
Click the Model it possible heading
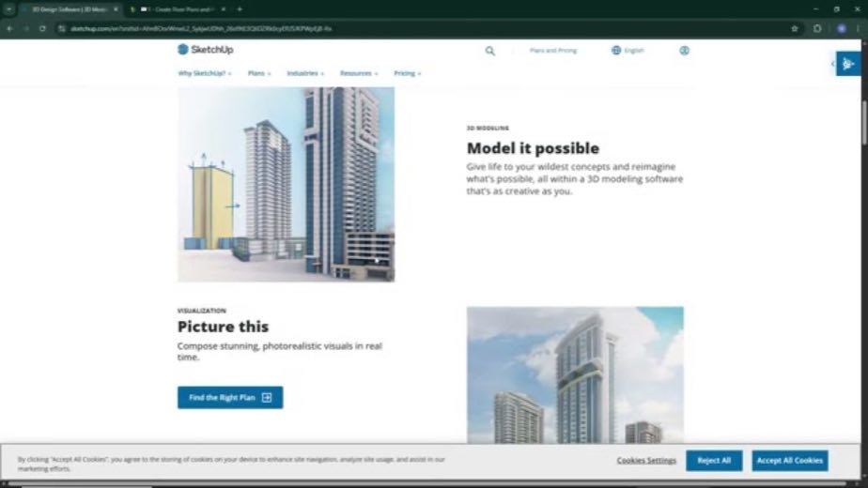pos(533,148)
